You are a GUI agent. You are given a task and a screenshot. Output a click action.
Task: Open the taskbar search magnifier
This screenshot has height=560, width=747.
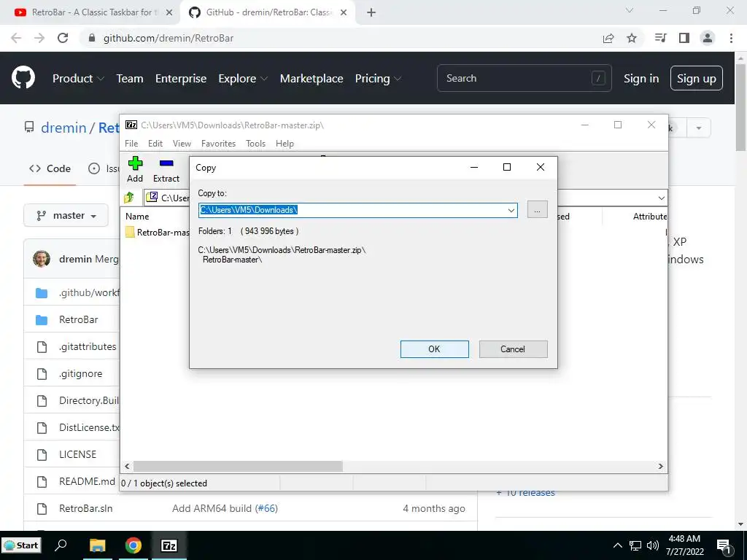coord(61,545)
